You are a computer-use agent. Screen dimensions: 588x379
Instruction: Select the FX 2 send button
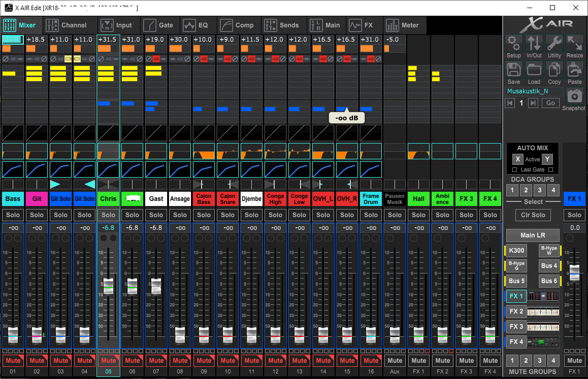(x=516, y=311)
